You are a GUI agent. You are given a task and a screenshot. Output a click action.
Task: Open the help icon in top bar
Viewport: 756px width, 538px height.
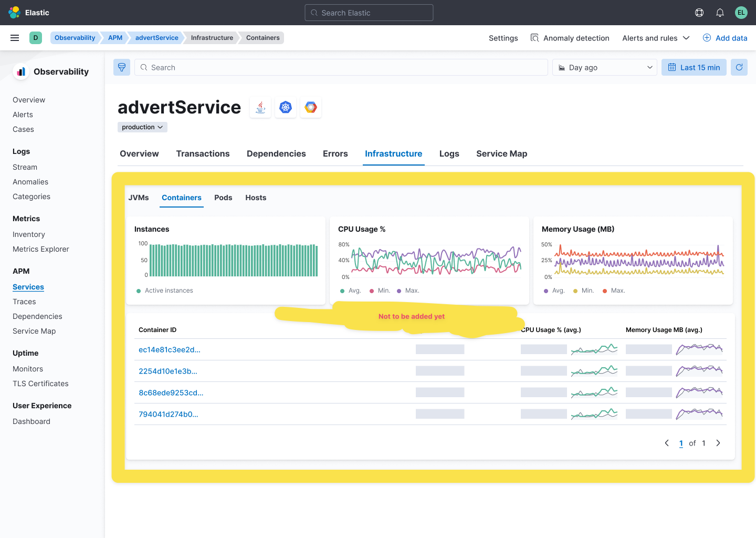point(699,12)
